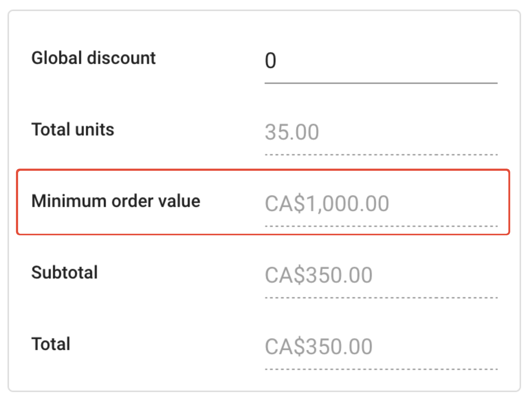
Task: Click the blank right end of Total units field
Action: (x=460, y=132)
